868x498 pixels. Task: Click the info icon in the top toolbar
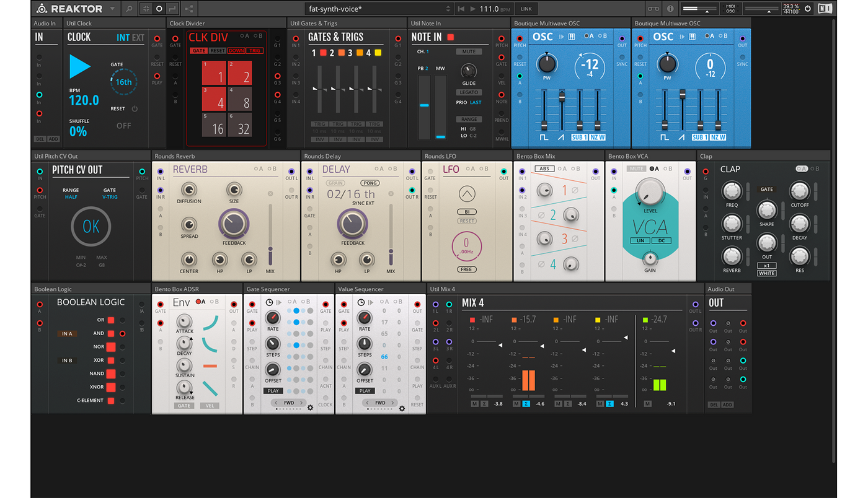pyautogui.click(x=670, y=9)
